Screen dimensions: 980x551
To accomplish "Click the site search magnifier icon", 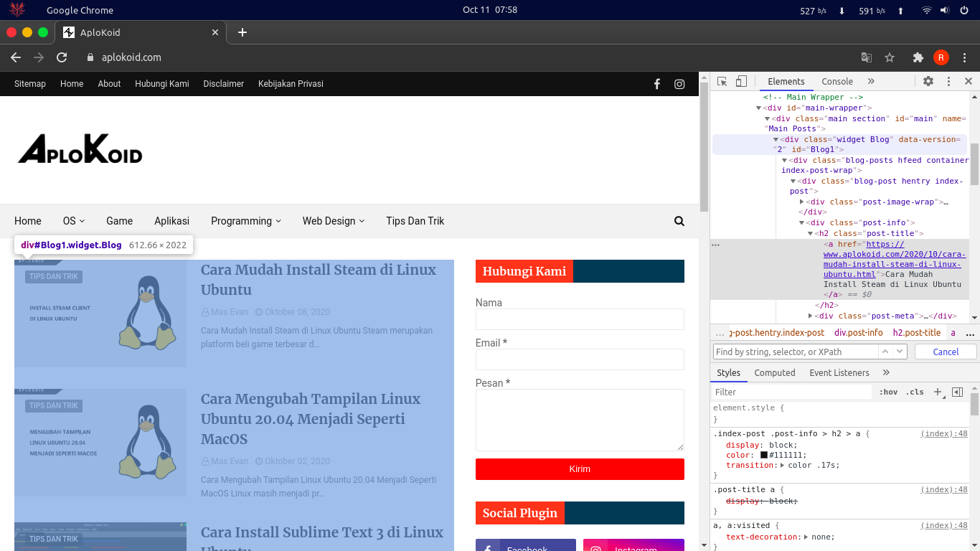I will coord(679,221).
